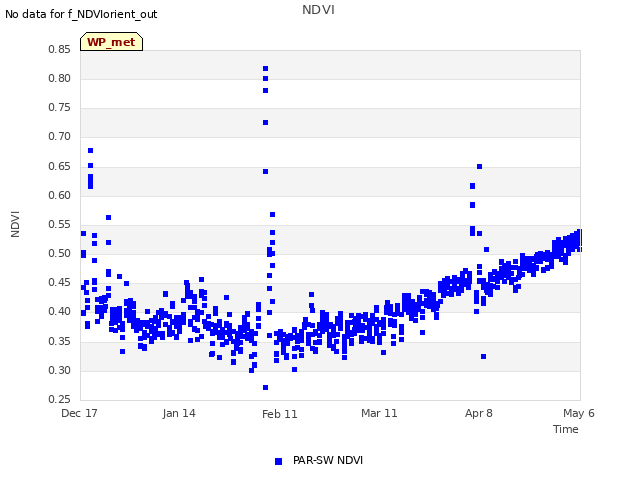The image size is (640, 480).
Task: Click the Time x-axis label
Action: point(566,429)
